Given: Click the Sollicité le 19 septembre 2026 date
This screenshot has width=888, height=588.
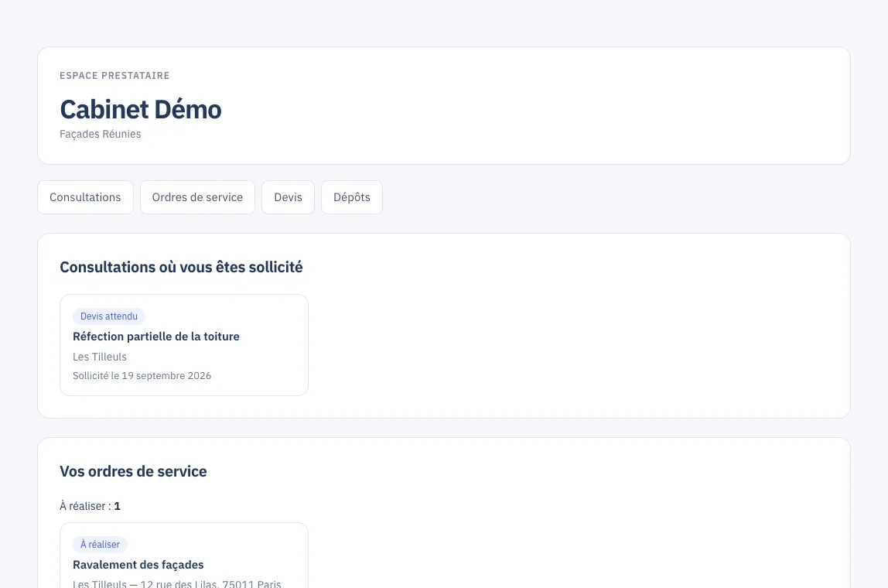Looking at the screenshot, I should click(x=142, y=375).
